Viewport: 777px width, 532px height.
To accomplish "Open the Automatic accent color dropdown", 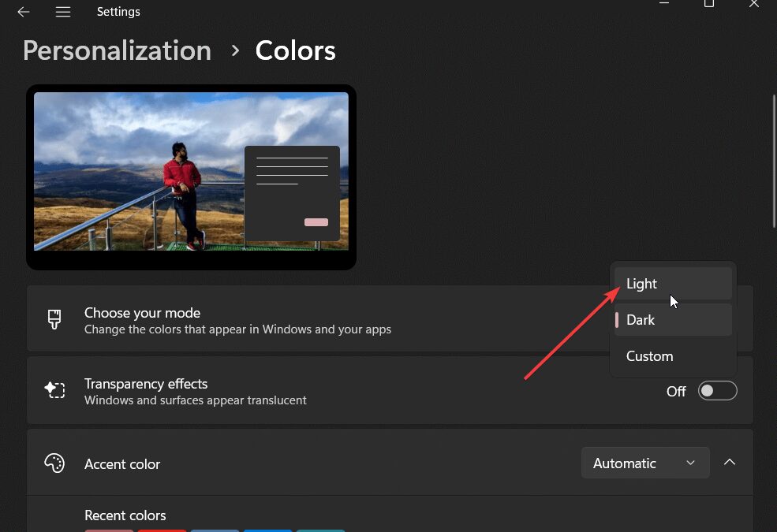I will click(645, 463).
